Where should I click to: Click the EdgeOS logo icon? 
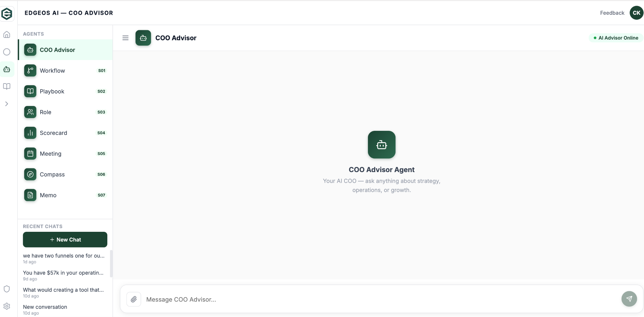coord(7,14)
